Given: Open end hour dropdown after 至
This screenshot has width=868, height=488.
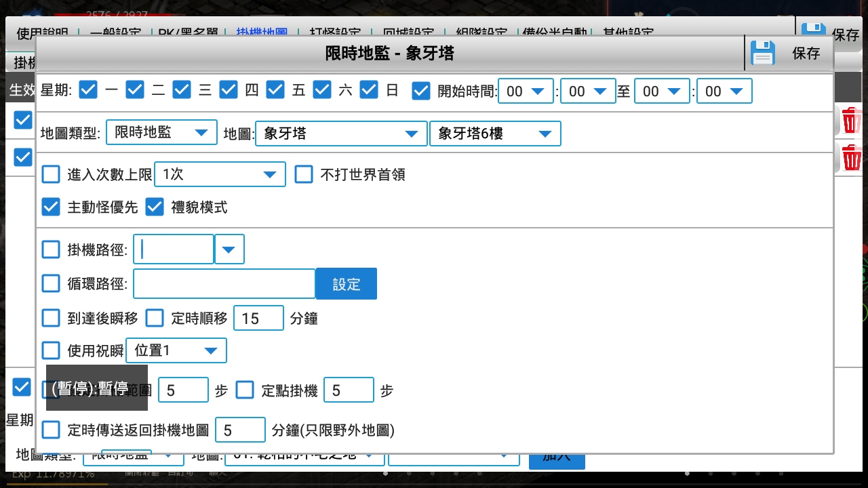Looking at the screenshot, I should pyautogui.click(x=662, y=91).
